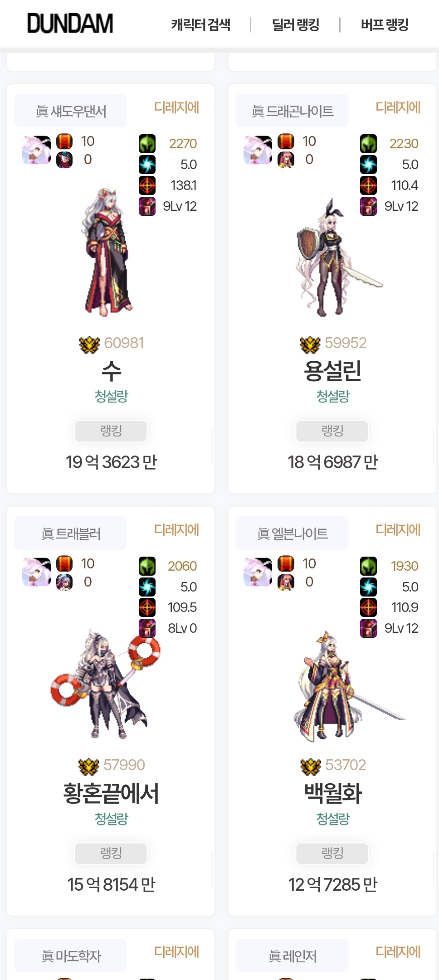Switch to the 버프 랭킹 page
Viewport: 439px width, 980px height.
(x=385, y=24)
